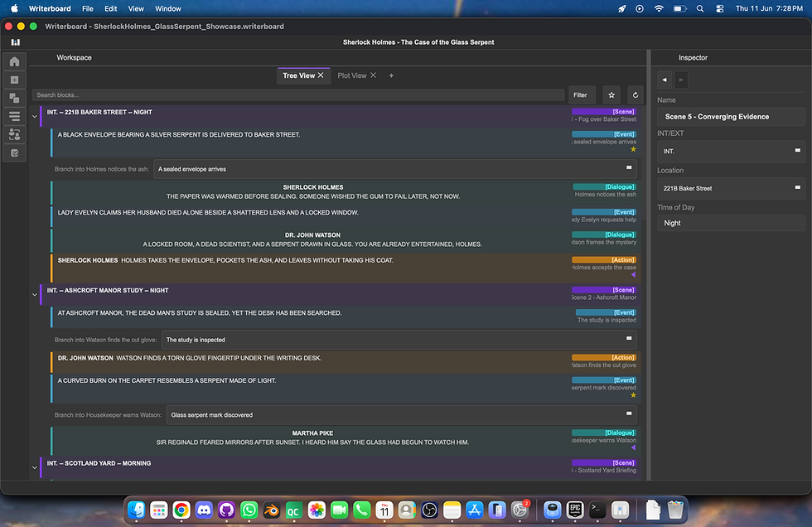Screen dimensions: 812x527
Task: Click purple arrow on Holmes accepts the case
Action: 633,275
